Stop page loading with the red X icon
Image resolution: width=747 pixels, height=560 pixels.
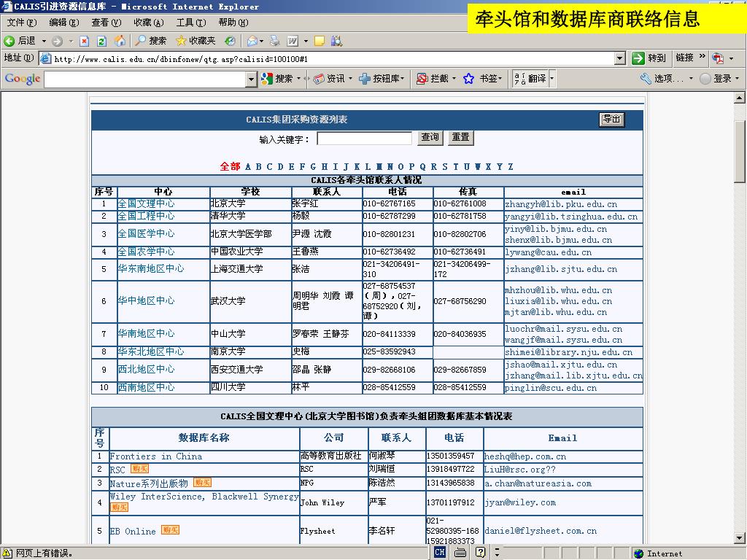click(85, 41)
